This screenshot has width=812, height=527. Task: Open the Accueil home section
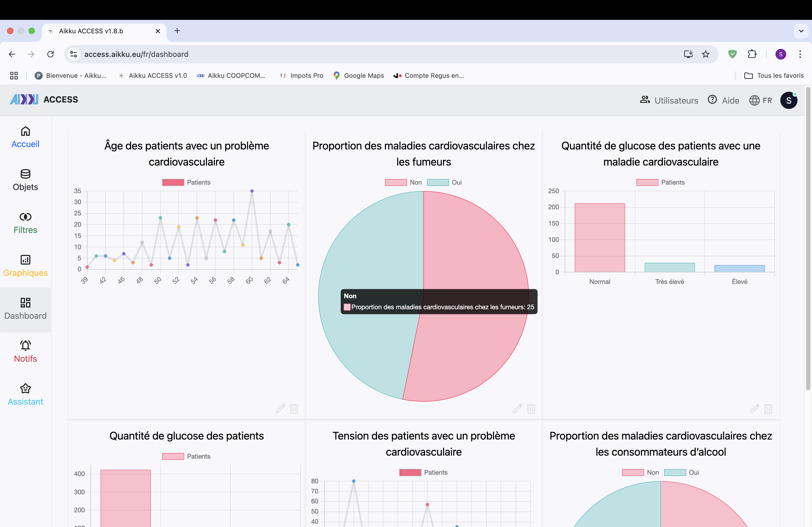[x=25, y=137]
